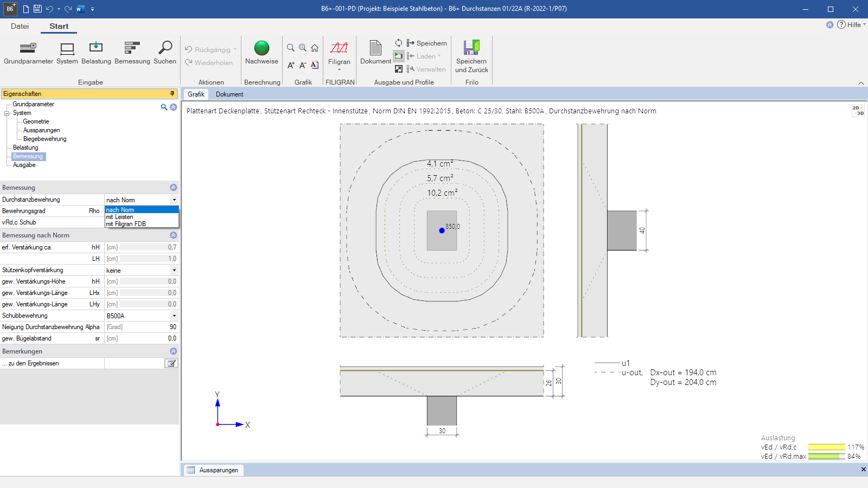The image size is (868, 488).
Task: Open quick access toolbar customize arrow
Action: [93, 9]
